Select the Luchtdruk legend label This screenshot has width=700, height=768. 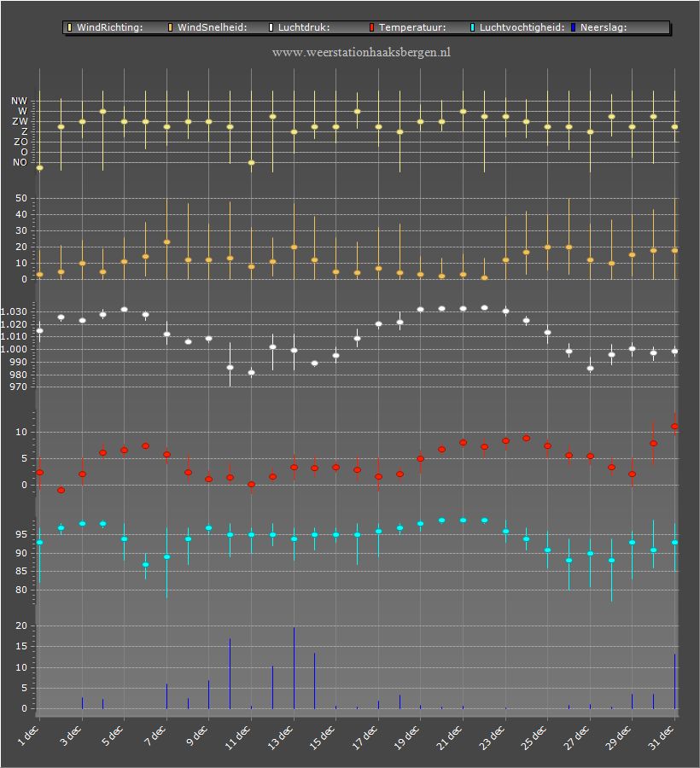(x=304, y=27)
